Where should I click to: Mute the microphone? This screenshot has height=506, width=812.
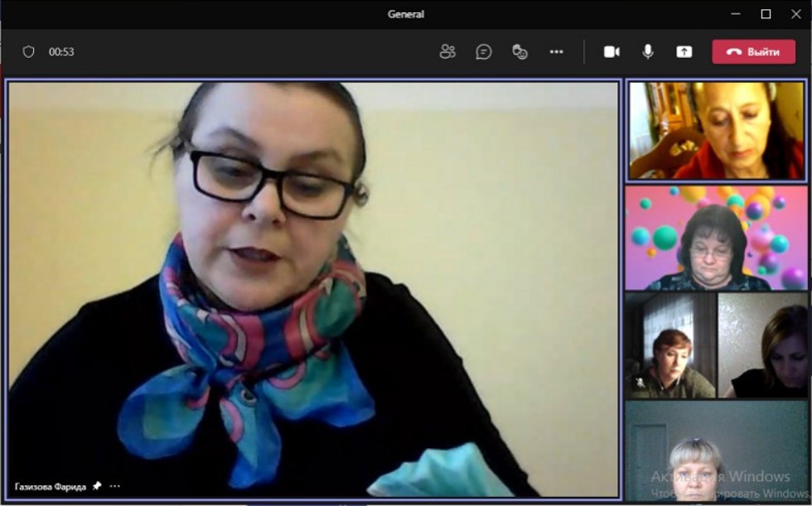pyautogui.click(x=648, y=51)
